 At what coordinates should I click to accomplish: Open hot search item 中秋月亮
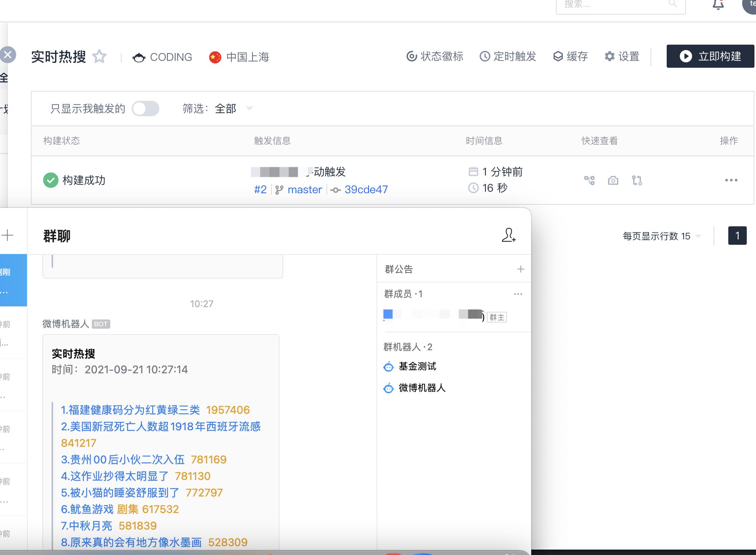87,526
